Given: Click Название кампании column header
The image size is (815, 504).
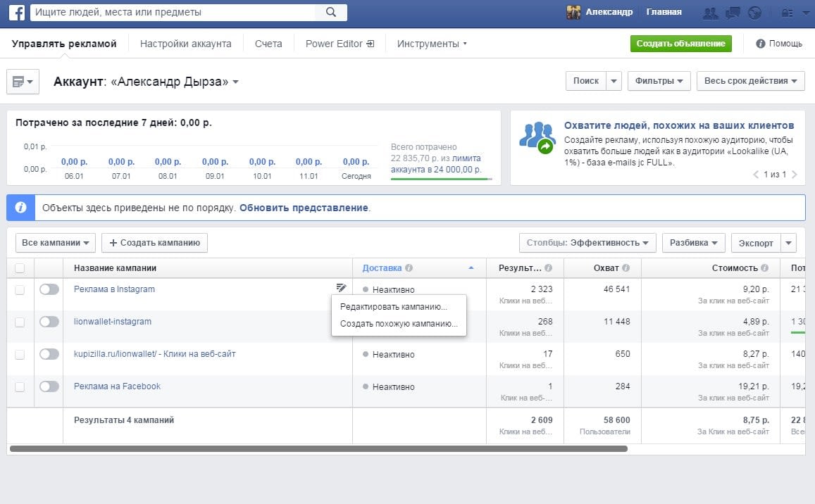Looking at the screenshot, I should (115, 268).
